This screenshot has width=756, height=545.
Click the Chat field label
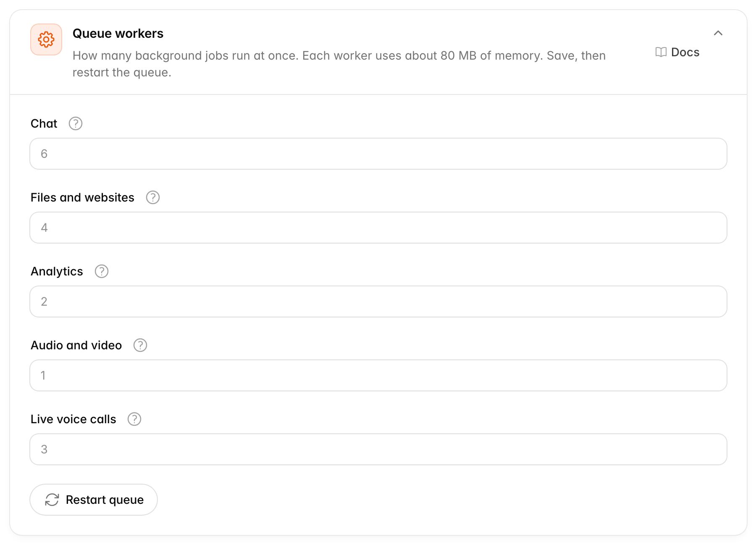click(x=44, y=123)
